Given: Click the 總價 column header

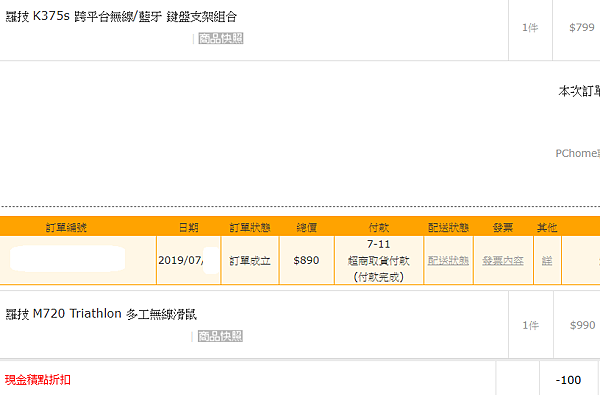Looking at the screenshot, I should [x=307, y=227].
